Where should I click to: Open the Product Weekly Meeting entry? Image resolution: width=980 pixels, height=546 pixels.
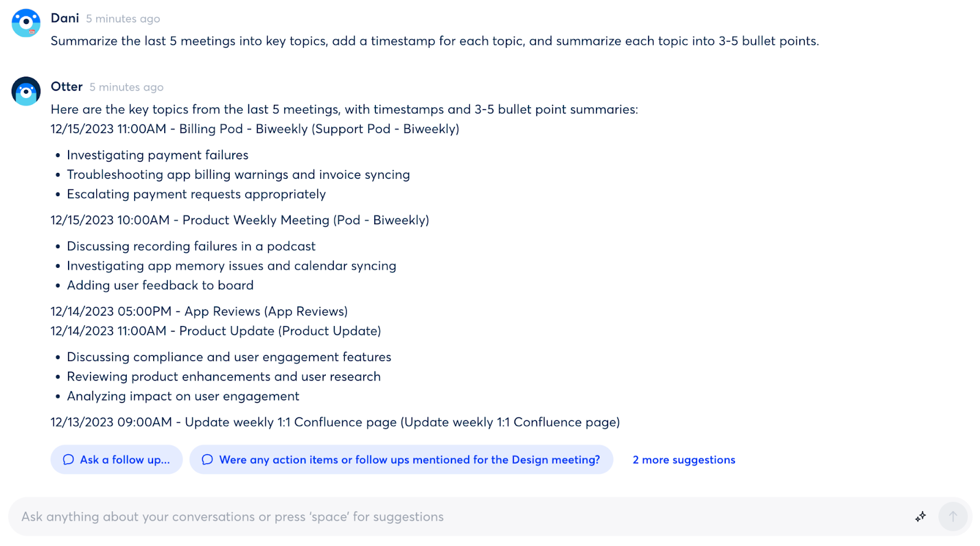click(x=239, y=220)
